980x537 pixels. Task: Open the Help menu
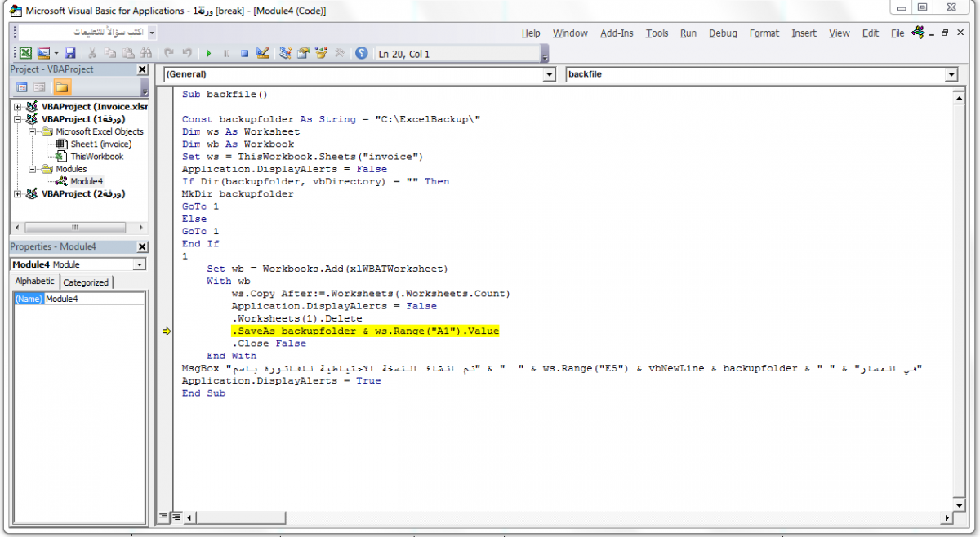(531, 33)
